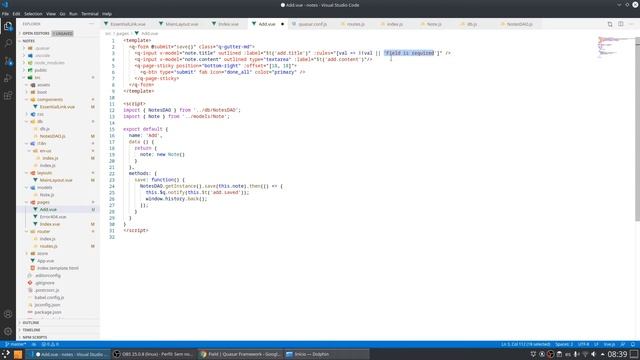Switch to the routes.js tab
The width and height of the screenshot is (640, 360).
(355, 24)
